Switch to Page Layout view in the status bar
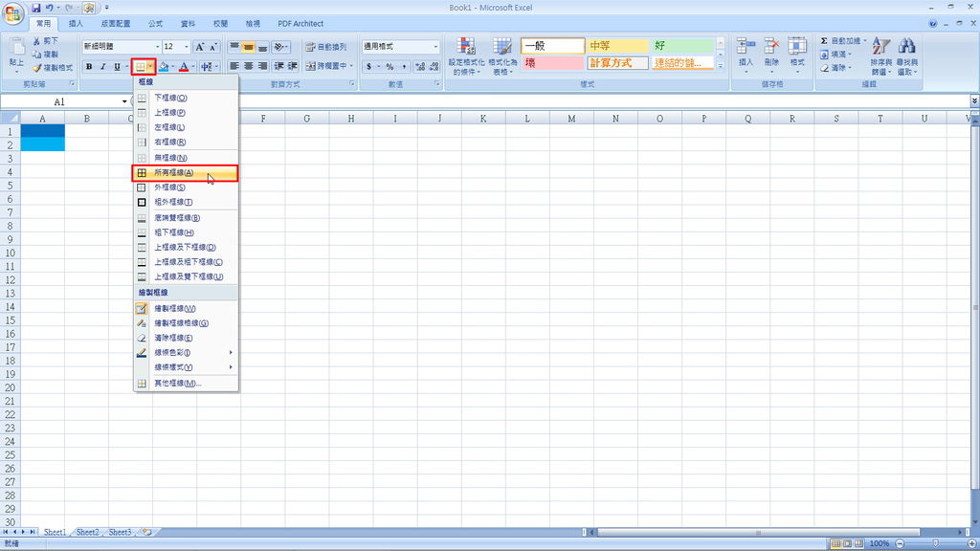The width and height of the screenshot is (980, 551). [x=848, y=543]
